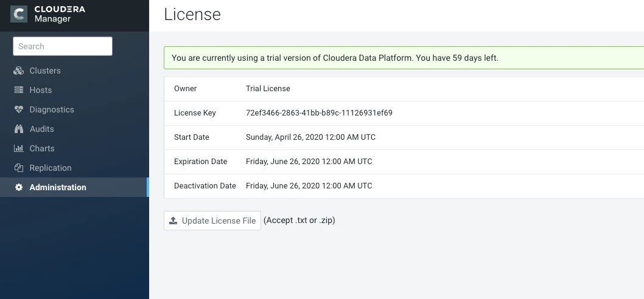Click the Start Date label

pos(191,137)
